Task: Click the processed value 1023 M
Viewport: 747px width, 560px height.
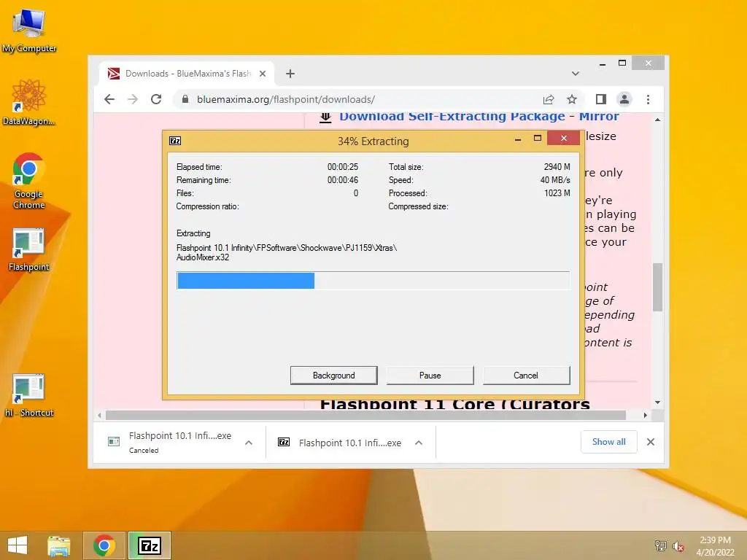Action: pyautogui.click(x=557, y=192)
